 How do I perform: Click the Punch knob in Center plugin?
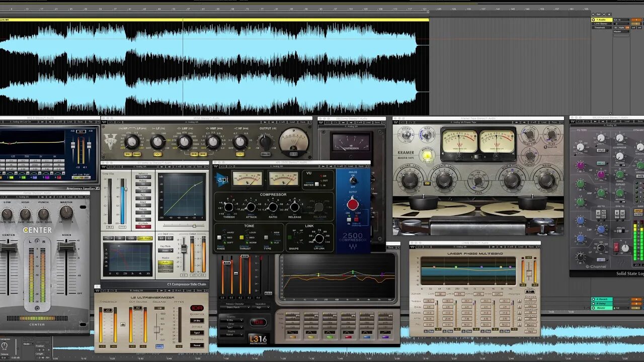pos(43,215)
